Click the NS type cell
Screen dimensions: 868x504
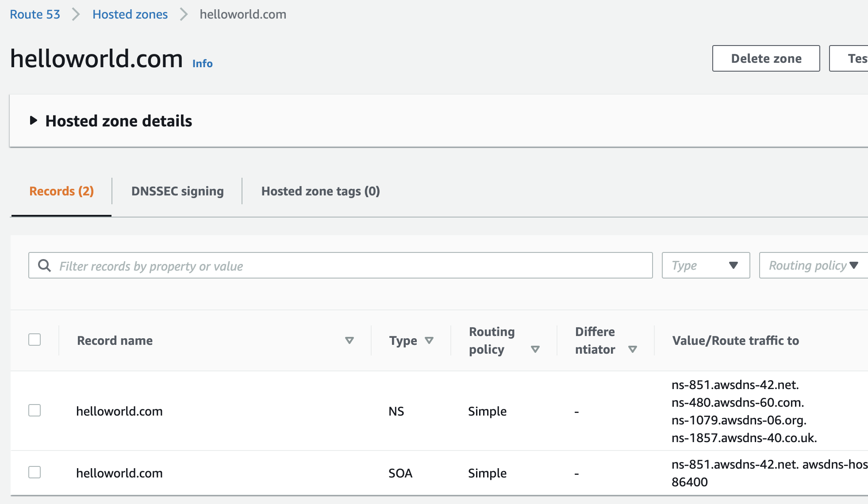click(x=396, y=411)
